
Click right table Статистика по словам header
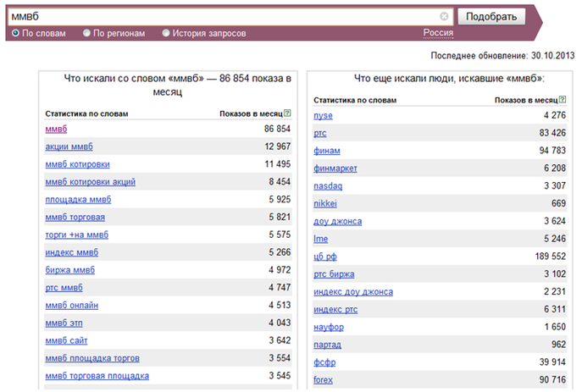click(x=355, y=100)
